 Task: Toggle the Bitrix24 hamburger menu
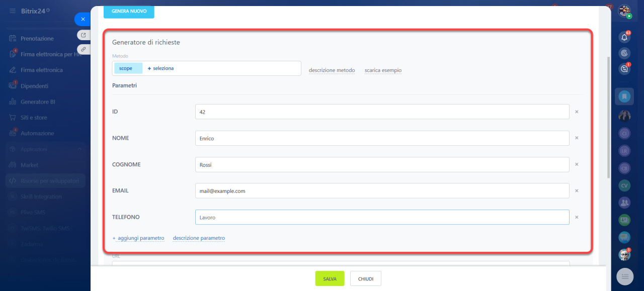click(13, 11)
